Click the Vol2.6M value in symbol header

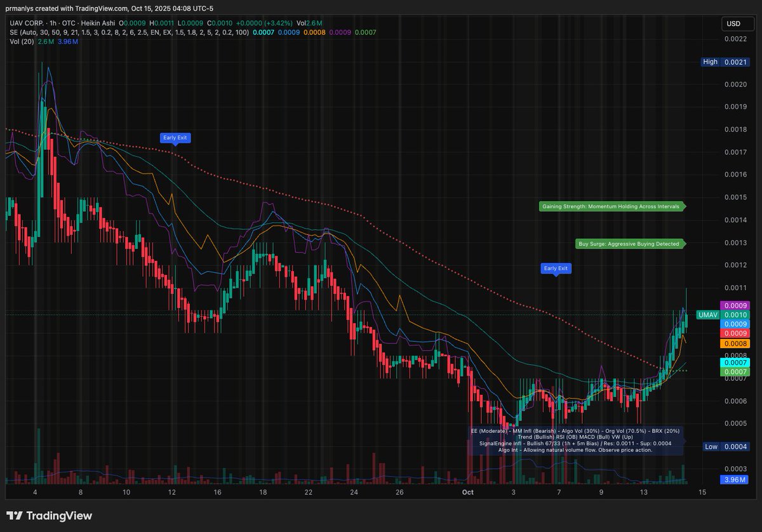308,23
